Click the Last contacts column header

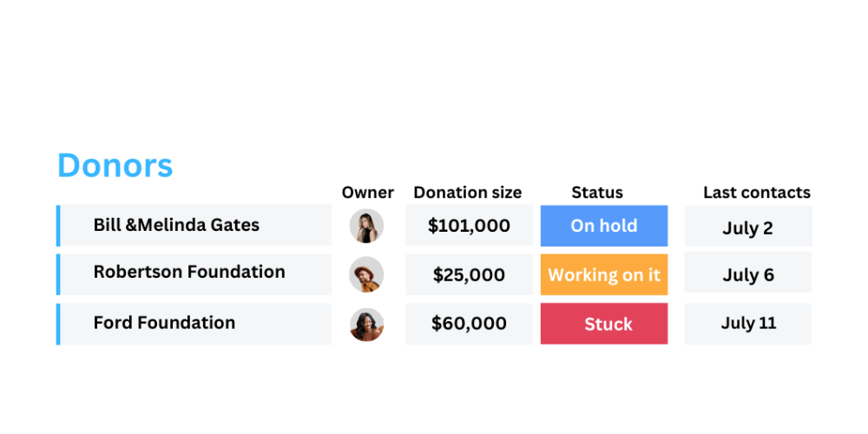(757, 193)
